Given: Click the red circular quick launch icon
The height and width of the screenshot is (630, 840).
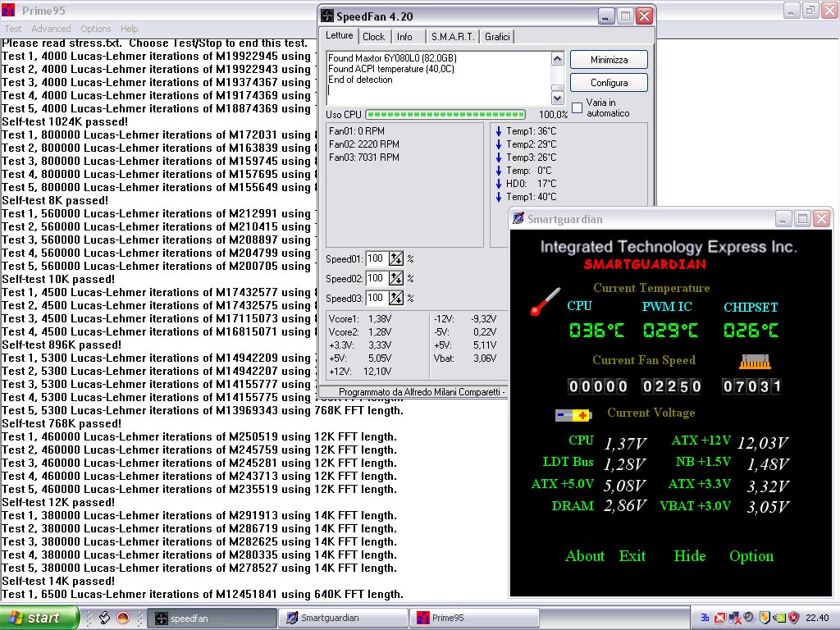Looking at the screenshot, I should [123, 618].
